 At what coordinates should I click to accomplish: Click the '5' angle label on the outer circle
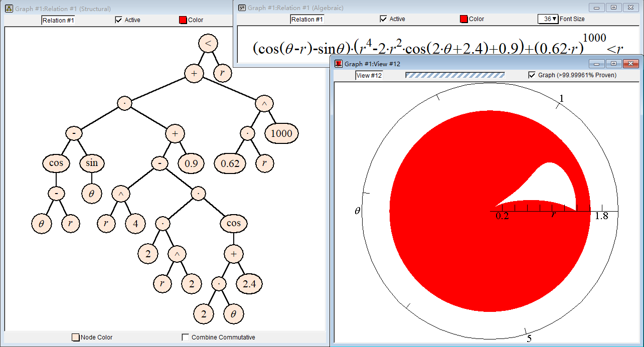click(x=529, y=338)
